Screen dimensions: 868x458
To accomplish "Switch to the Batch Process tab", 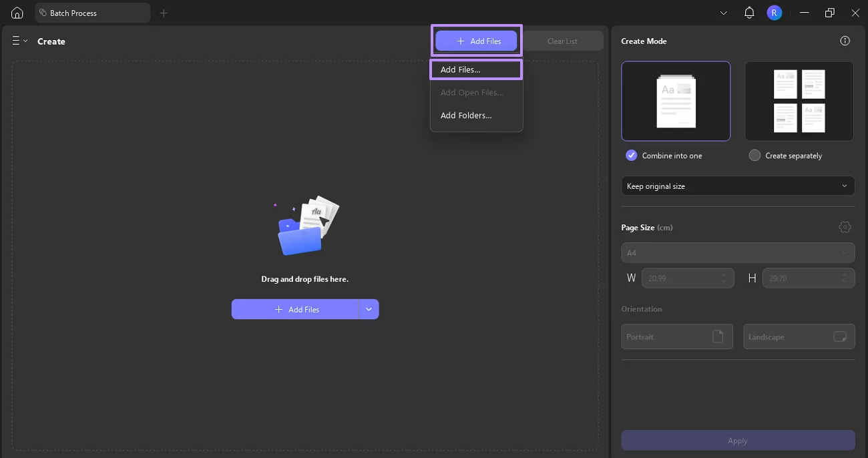I will click(92, 13).
